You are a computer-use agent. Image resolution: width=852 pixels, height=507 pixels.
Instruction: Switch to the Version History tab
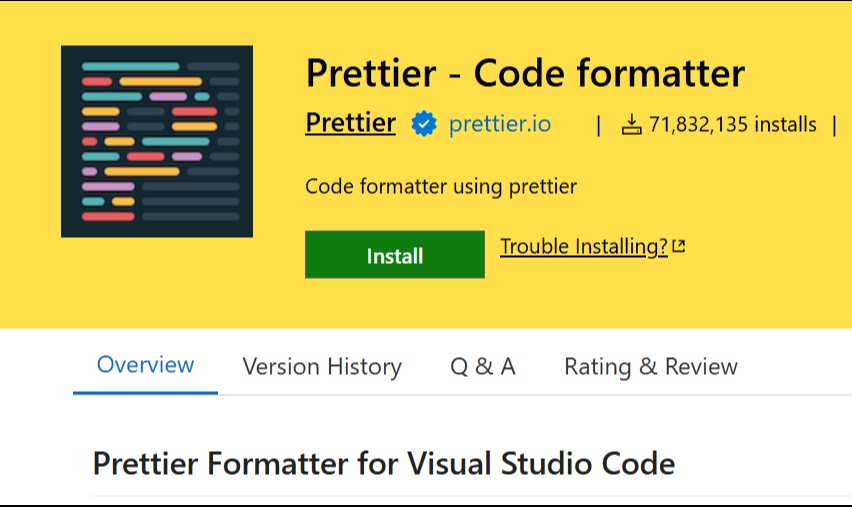(322, 367)
